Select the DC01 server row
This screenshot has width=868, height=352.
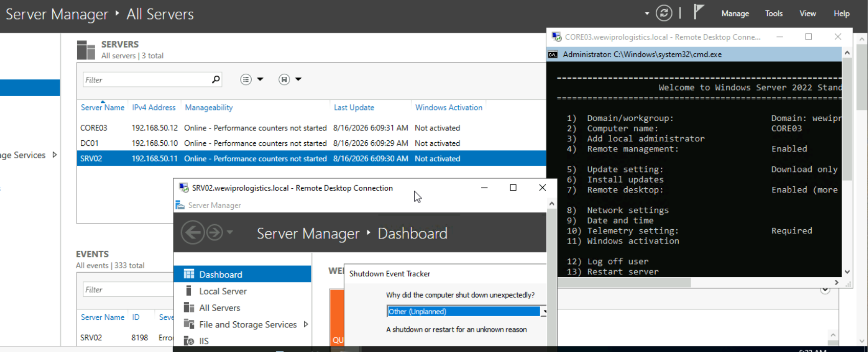click(311, 143)
